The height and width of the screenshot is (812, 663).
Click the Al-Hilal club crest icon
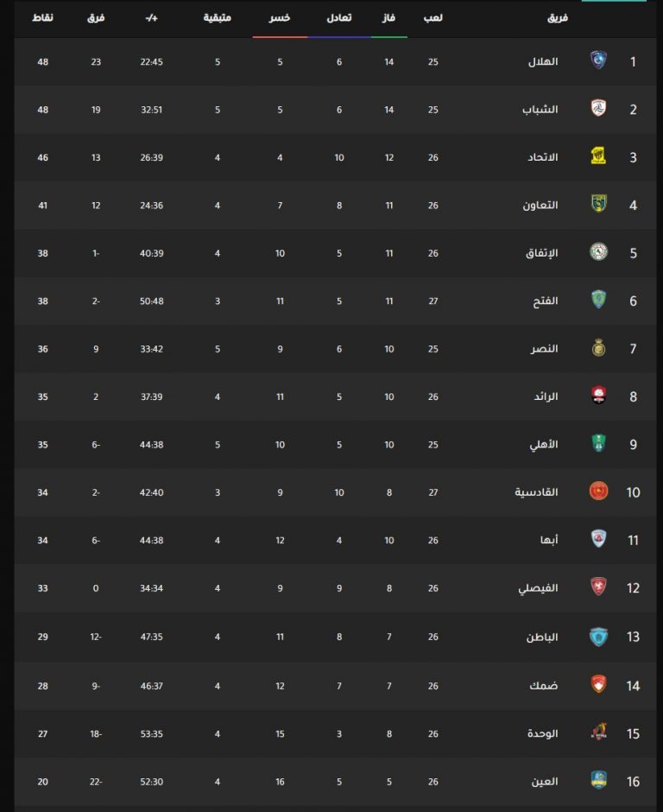tap(599, 60)
